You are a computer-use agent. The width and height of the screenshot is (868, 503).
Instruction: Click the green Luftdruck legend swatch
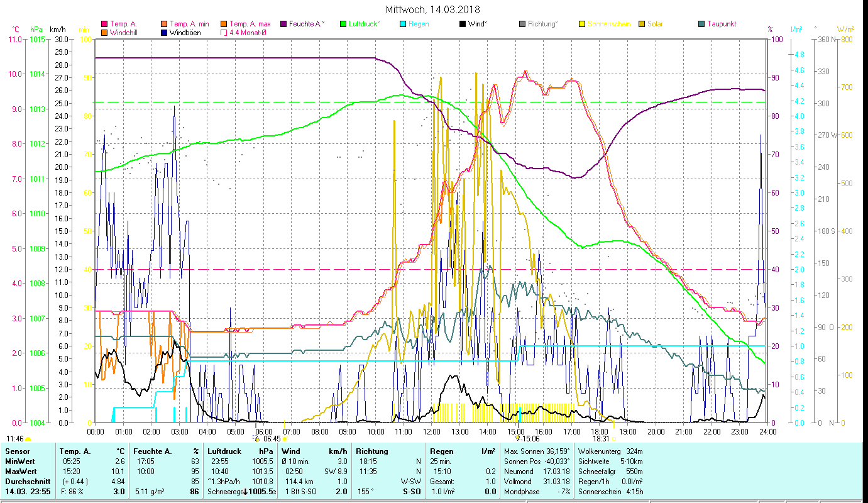click(x=343, y=24)
